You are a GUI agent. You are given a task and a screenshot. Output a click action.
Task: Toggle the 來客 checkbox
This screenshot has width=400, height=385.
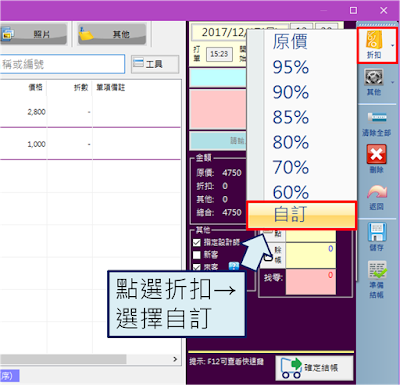click(197, 267)
